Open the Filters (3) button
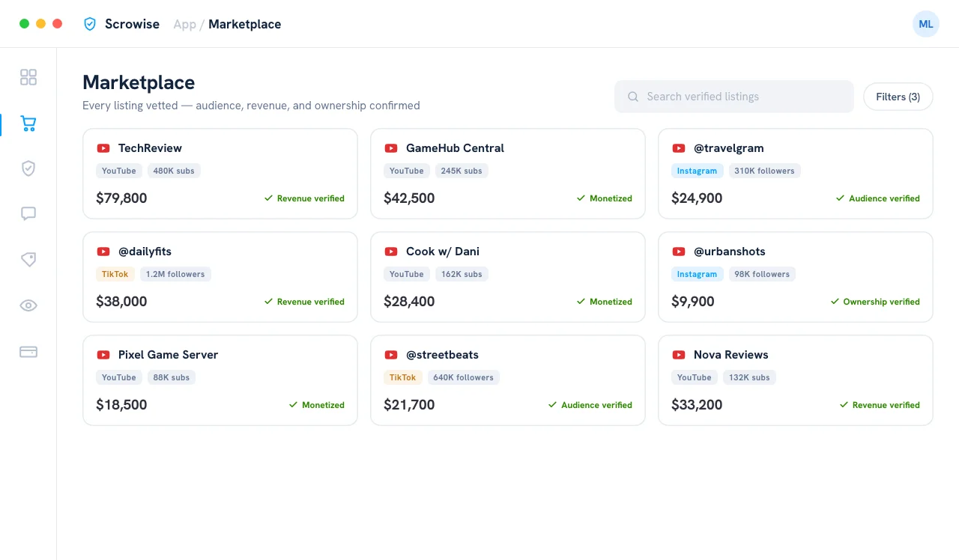959x560 pixels. click(x=898, y=97)
